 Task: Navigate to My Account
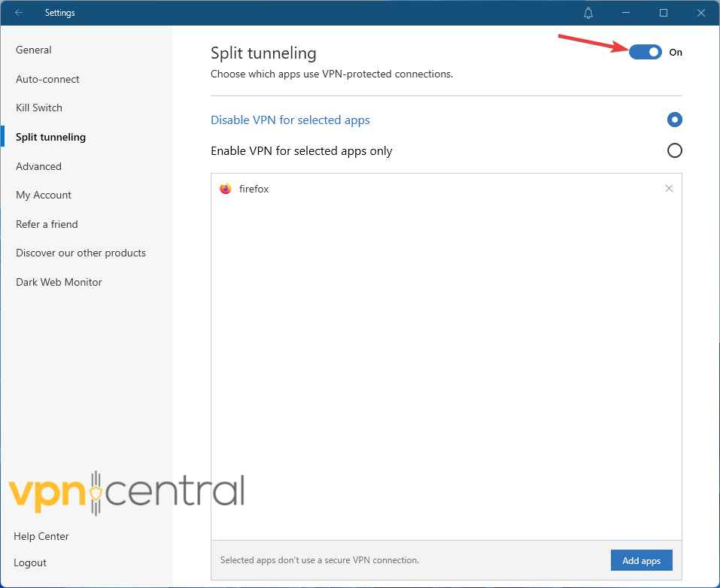tap(44, 195)
